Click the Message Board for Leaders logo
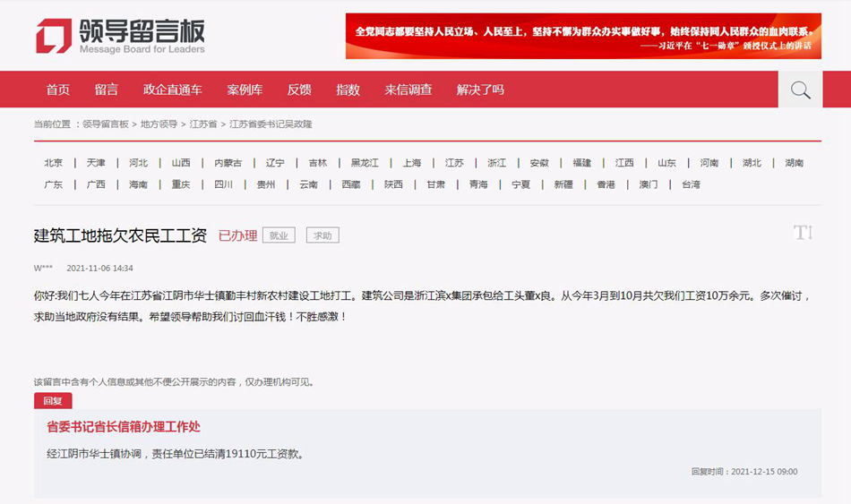The height and width of the screenshot is (504, 851). [120, 36]
